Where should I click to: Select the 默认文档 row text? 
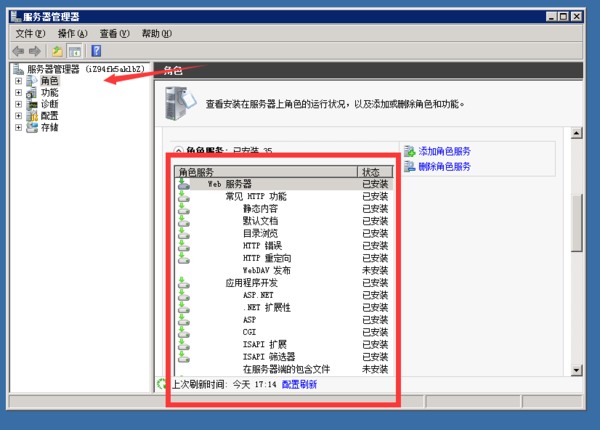(x=261, y=221)
